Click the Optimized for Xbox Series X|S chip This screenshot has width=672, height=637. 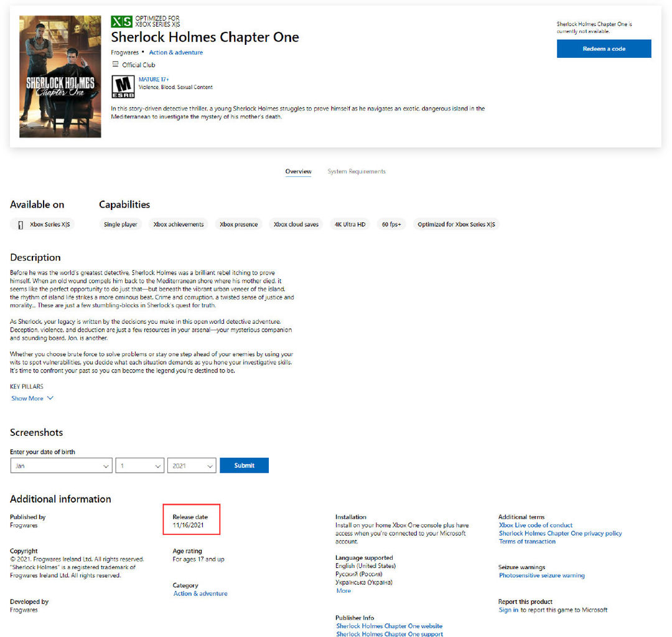pos(456,224)
